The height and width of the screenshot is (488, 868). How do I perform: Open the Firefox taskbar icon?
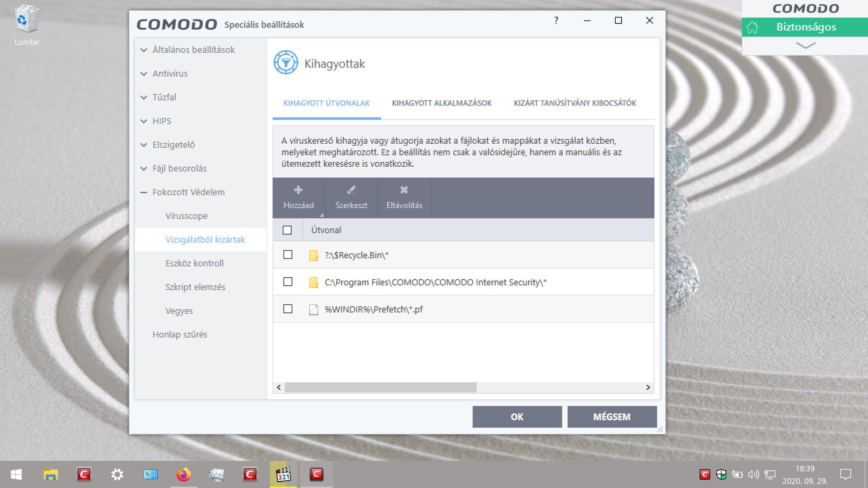[183, 474]
